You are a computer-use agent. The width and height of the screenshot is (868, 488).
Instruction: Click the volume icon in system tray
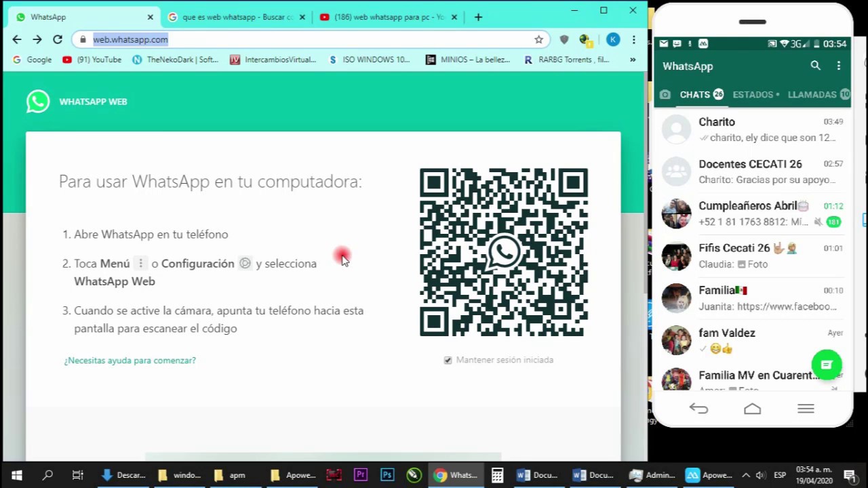tap(760, 475)
